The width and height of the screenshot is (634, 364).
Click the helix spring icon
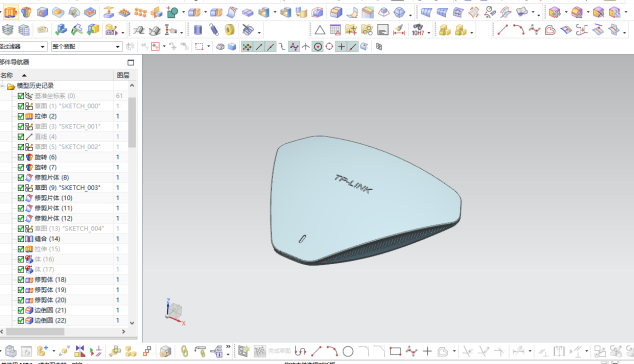(214, 30)
